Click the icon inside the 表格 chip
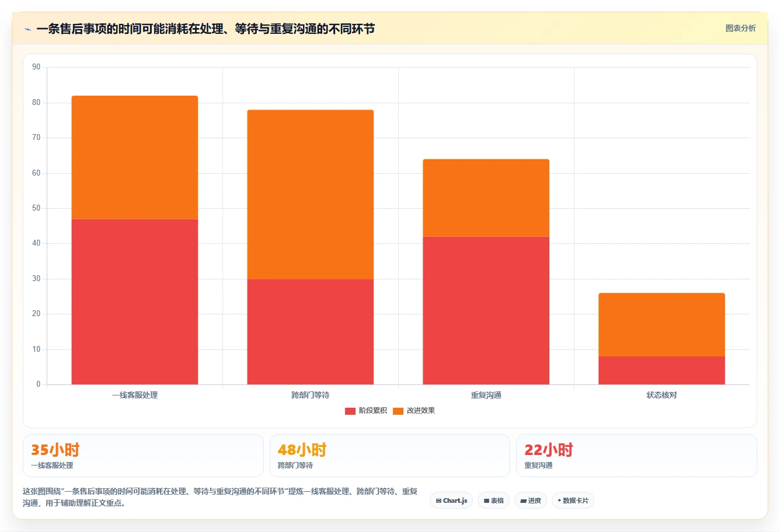Screen dimensions: 780x532 point(486,501)
